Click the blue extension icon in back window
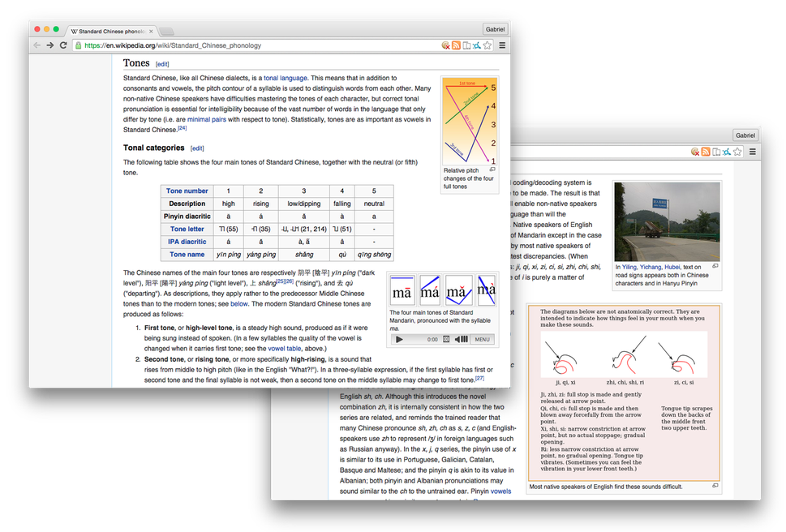 point(726,152)
